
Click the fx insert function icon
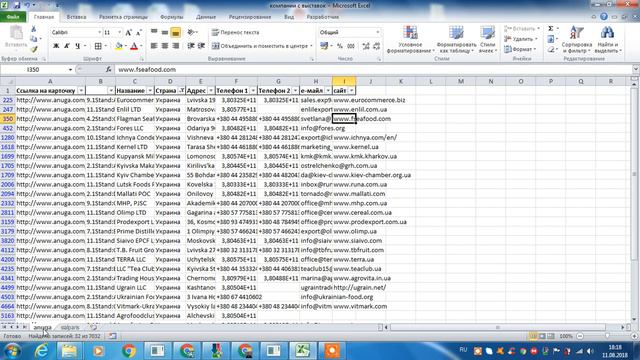point(108,69)
